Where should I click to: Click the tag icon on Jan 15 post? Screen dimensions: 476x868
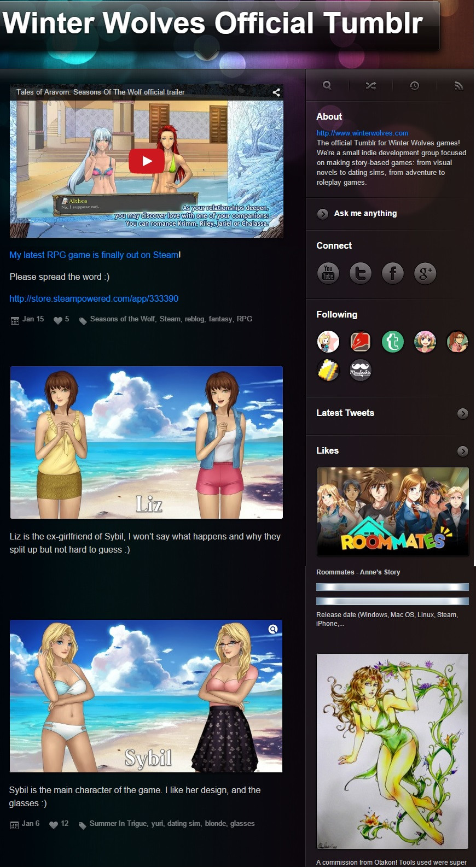tap(83, 321)
